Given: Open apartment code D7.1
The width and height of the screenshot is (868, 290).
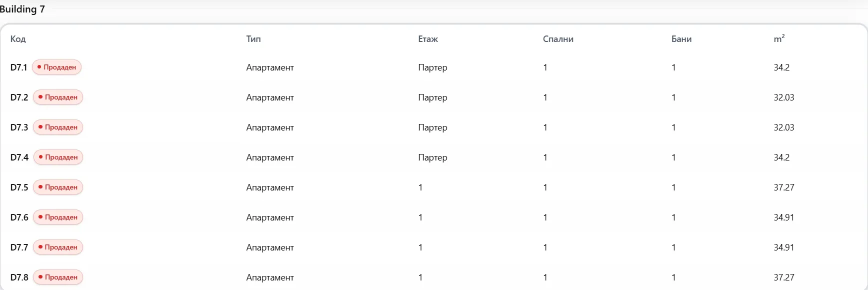Looking at the screenshot, I should click(18, 67).
